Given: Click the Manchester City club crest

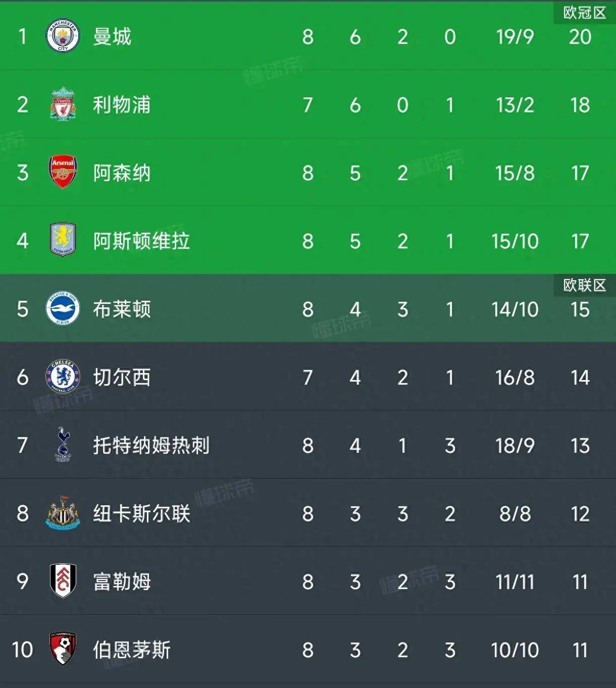Looking at the screenshot, I should pyautogui.click(x=63, y=36).
